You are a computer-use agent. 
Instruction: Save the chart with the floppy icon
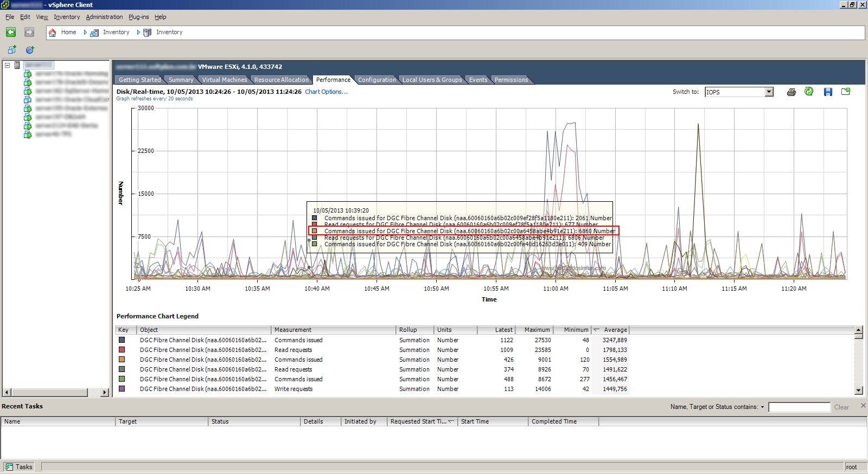[828, 92]
